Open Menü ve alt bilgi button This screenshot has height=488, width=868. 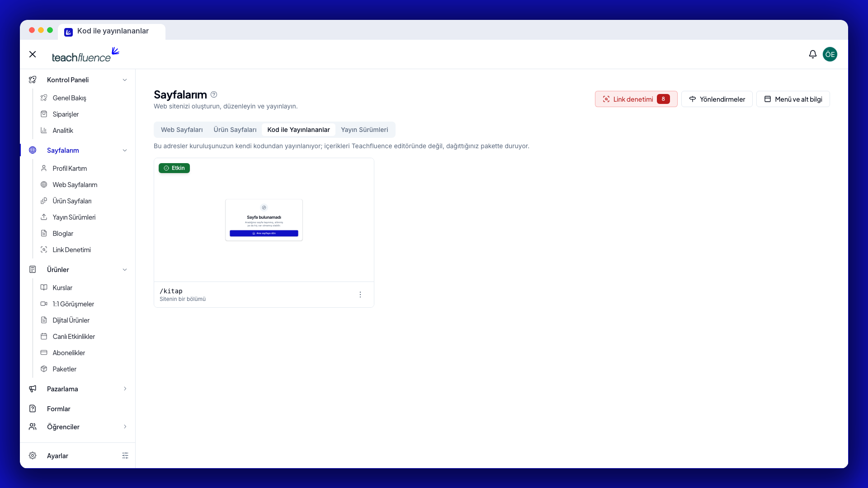(793, 99)
